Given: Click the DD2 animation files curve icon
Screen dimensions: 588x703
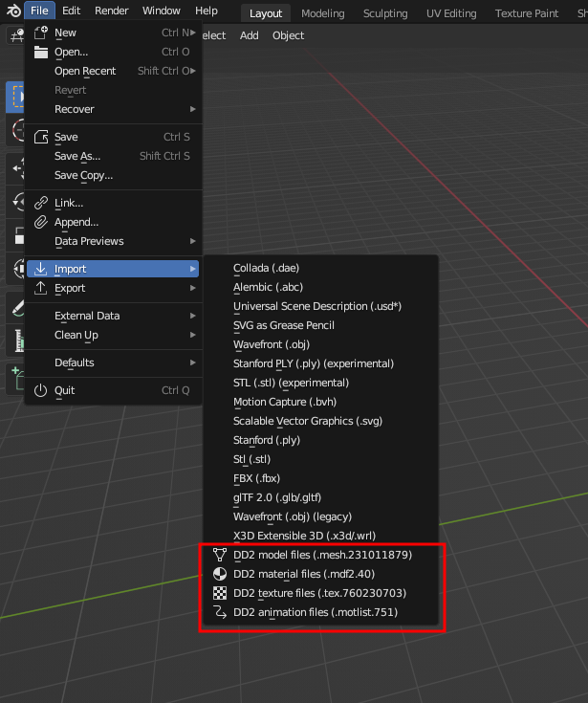Looking at the screenshot, I should pos(220,612).
